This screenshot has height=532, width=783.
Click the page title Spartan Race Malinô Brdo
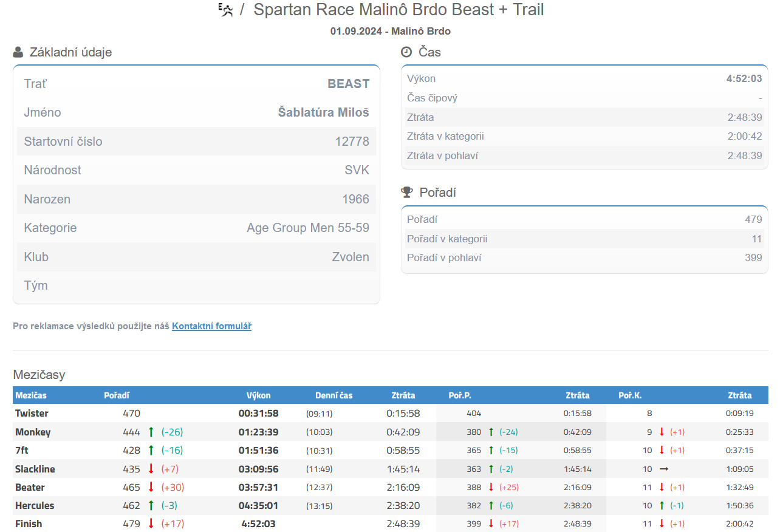point(398,10)
